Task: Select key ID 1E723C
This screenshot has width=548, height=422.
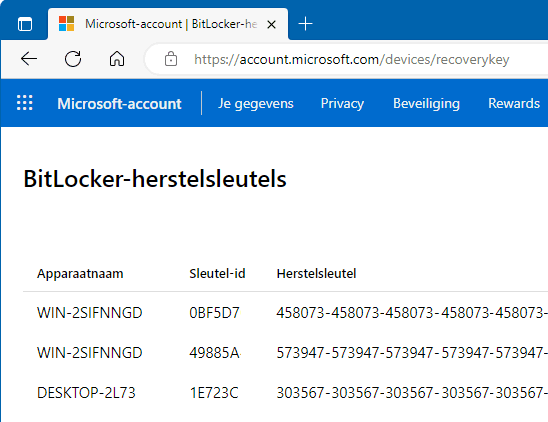Action: tap(214, 393)
